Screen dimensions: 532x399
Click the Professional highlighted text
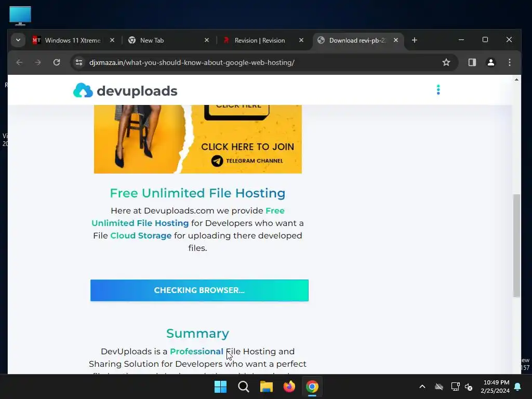coord(196,352)
